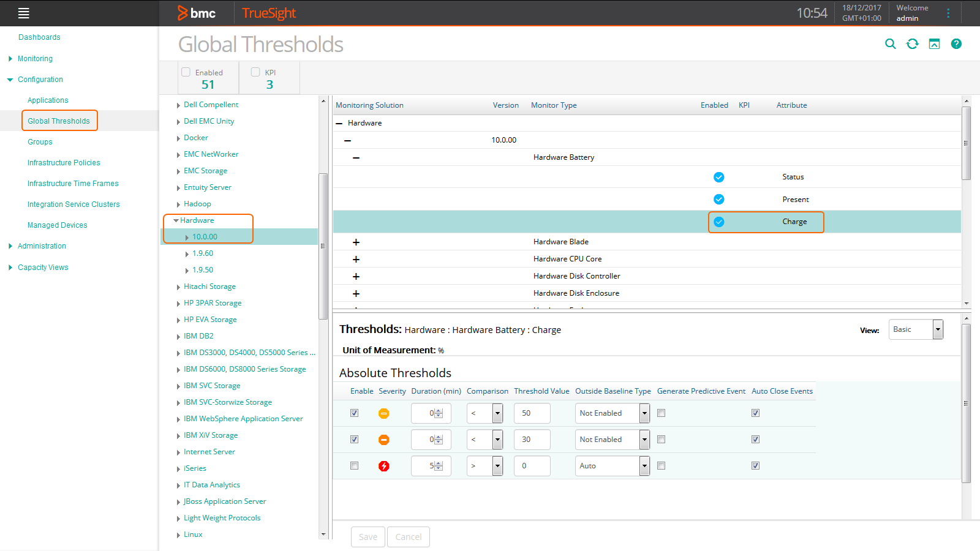
Task: Check the Enabled filter checkbox showing 51
Action: [186, 72]
